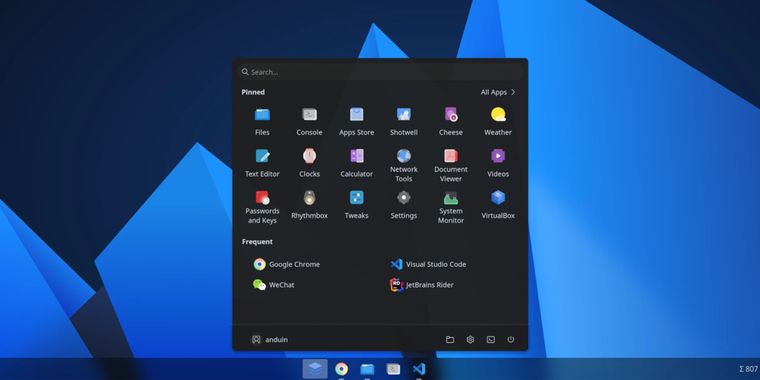The width and height of the screenshot is (760, 380).
Task: Open the Cheese webcam app
Action: pyautogui.click(x=451, y=121)
